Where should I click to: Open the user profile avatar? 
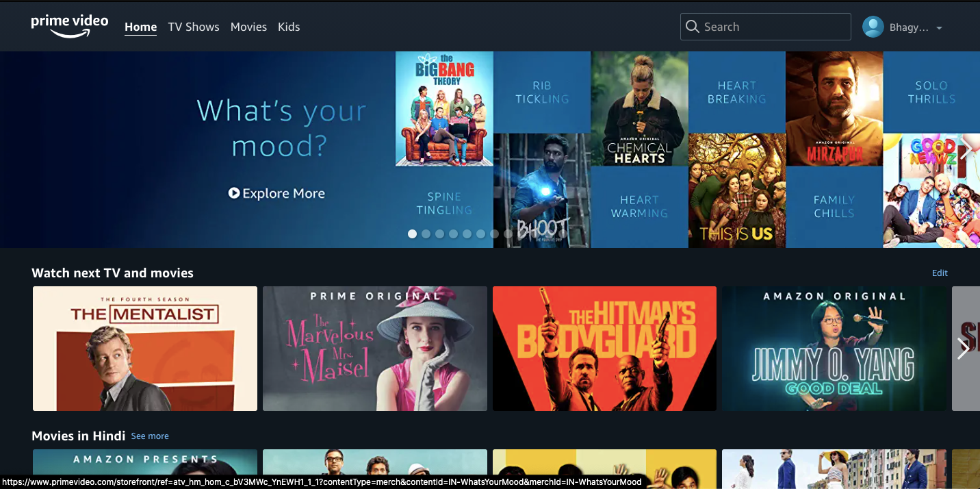[x=873, y=27]
